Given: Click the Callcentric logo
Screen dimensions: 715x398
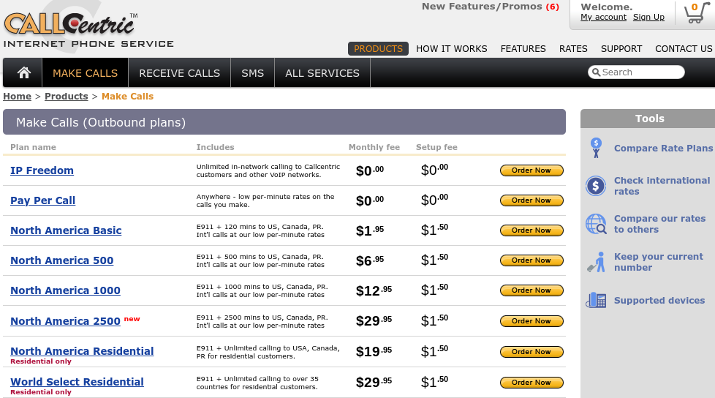Looking at the screenshot, I should pos(71,24).
